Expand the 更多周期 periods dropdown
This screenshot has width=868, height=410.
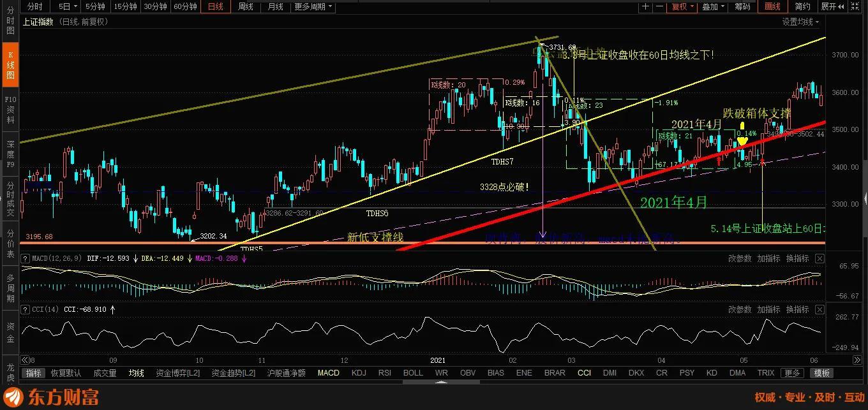tap(313, 6)
